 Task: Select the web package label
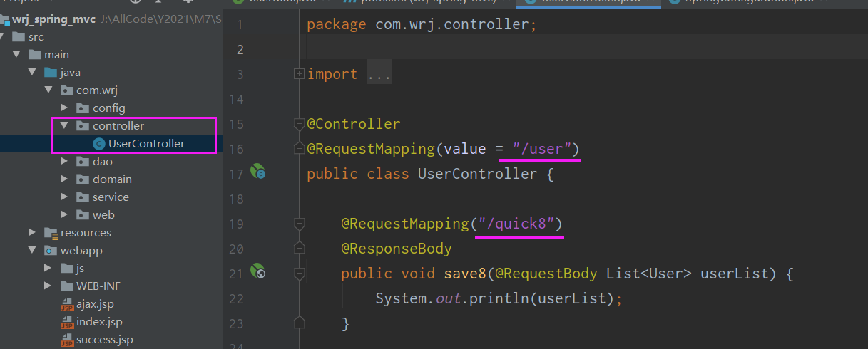coord(103,215)
